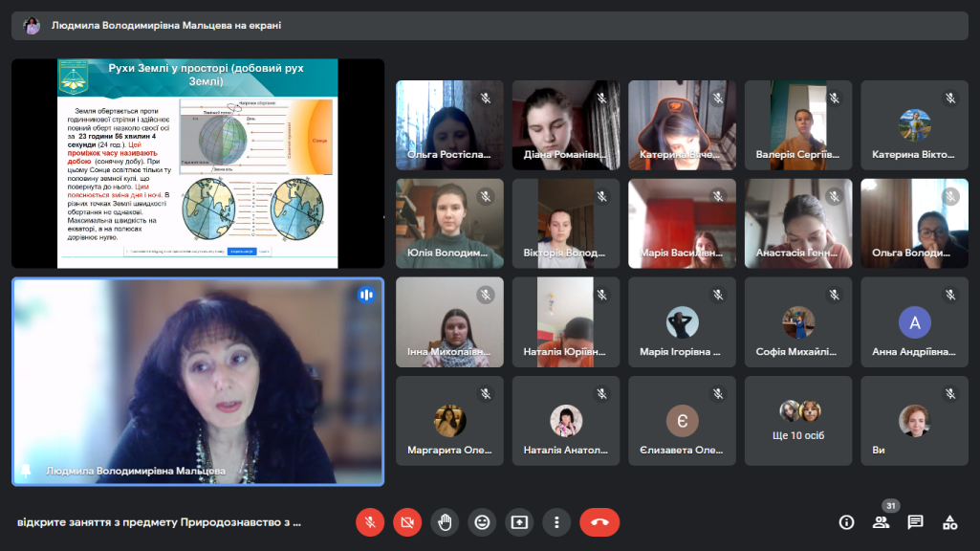Click the muted mic icon on Софія Михайлі... tile
The width and height of the screenshot is (980, 551).
point(835,295)
